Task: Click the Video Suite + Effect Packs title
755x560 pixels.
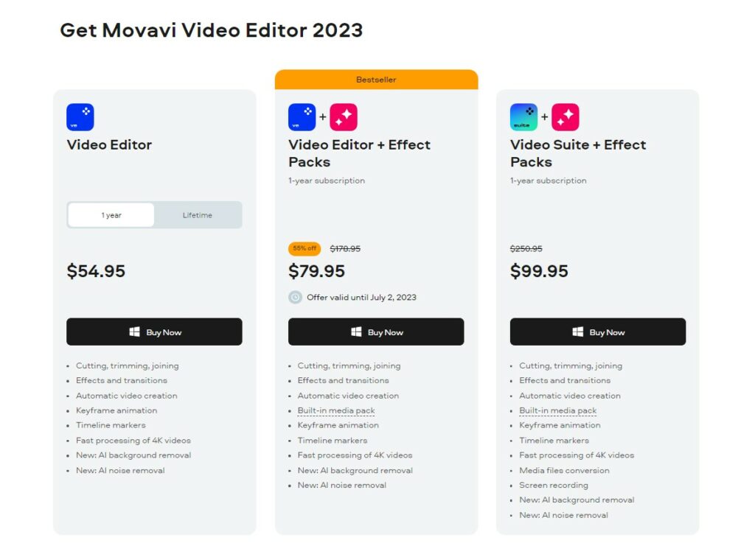Action: point(578,153)
